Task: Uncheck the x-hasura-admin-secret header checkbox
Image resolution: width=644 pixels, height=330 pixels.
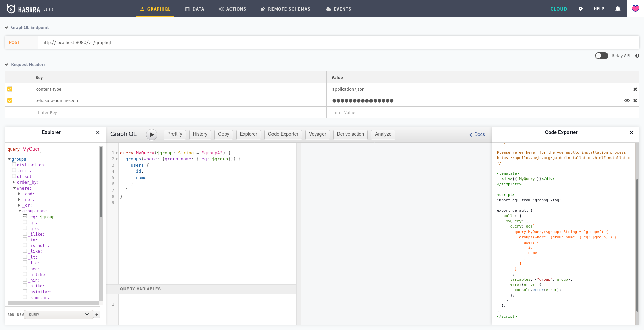Action: 10,100
